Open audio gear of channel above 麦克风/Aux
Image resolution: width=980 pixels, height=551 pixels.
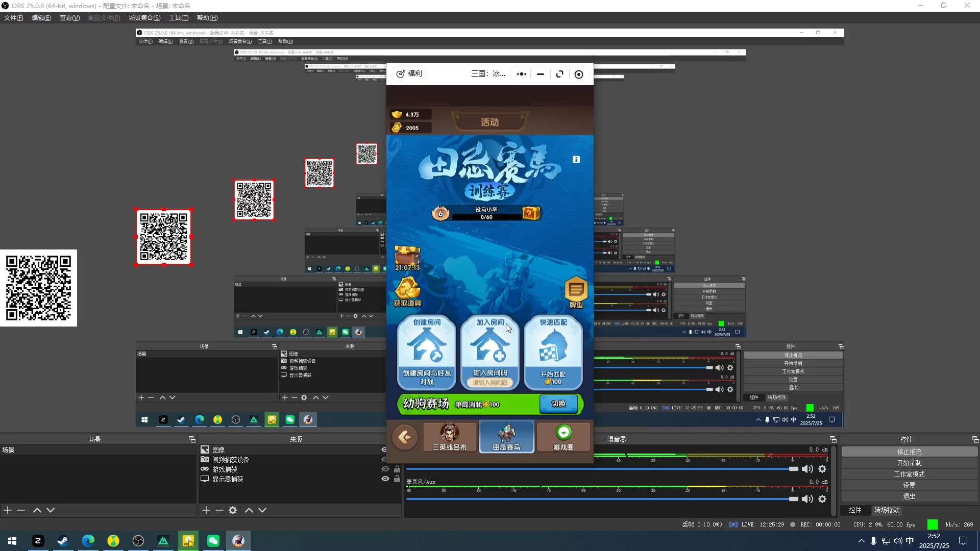[822, 469]
